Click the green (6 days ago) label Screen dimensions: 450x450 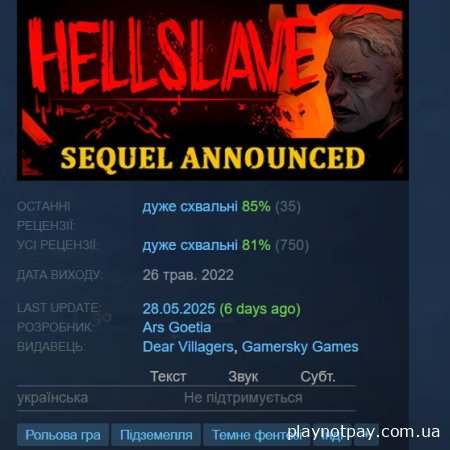click(260, 309)
